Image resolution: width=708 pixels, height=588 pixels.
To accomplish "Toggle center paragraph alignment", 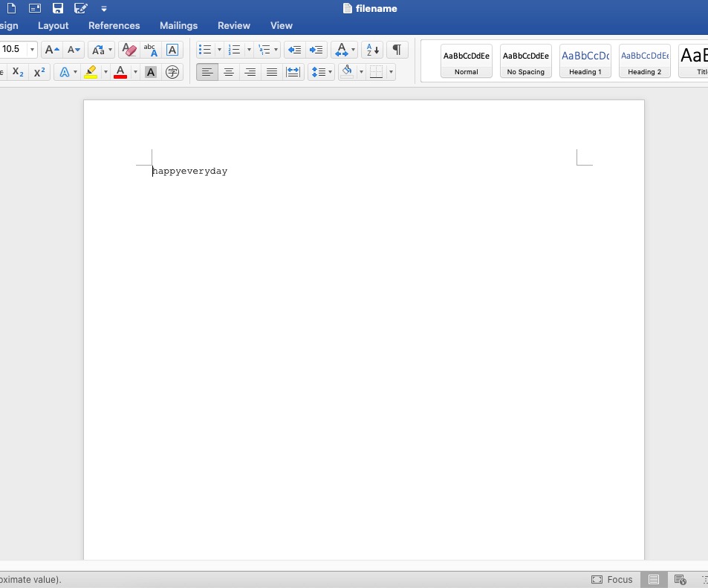I will point(229,71).
